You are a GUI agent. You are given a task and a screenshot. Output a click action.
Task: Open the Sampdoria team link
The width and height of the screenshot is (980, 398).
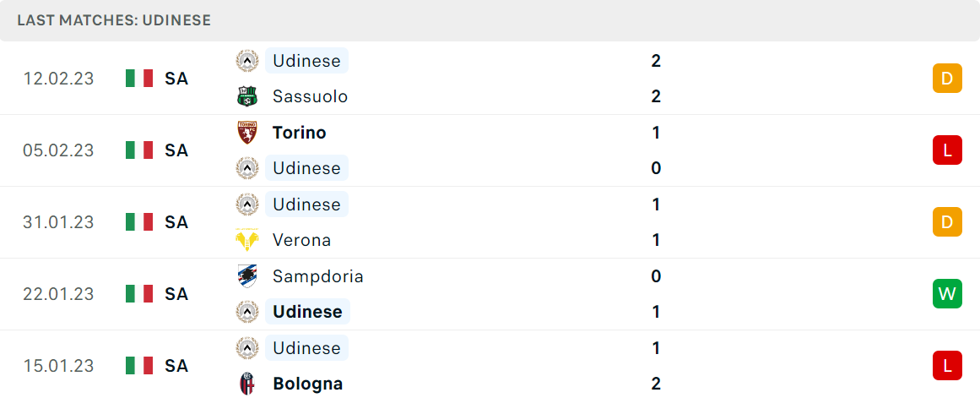[x=318, y=276]
